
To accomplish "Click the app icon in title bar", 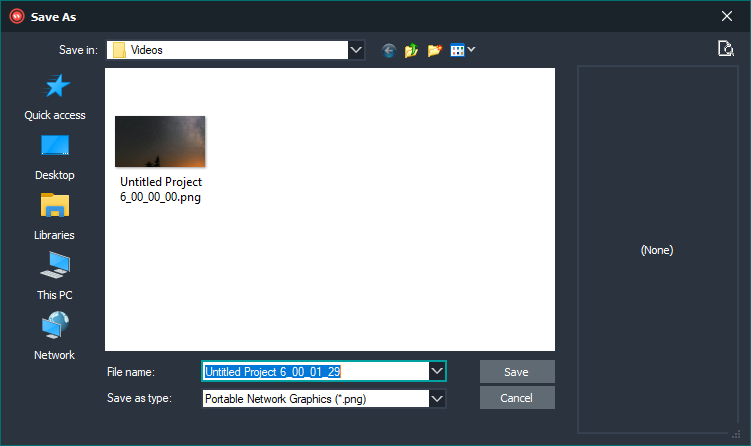I will (x=17, y=16).
